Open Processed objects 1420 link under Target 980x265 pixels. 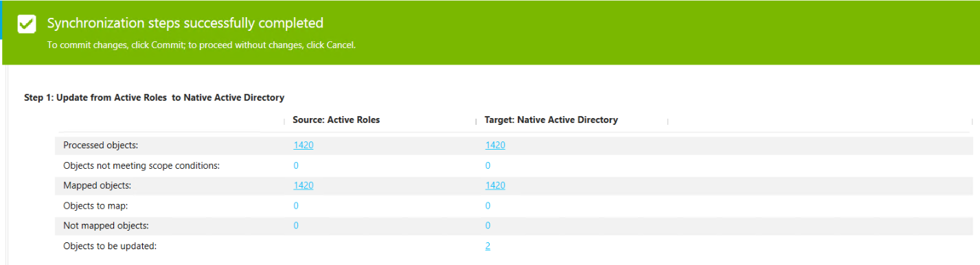495,145
